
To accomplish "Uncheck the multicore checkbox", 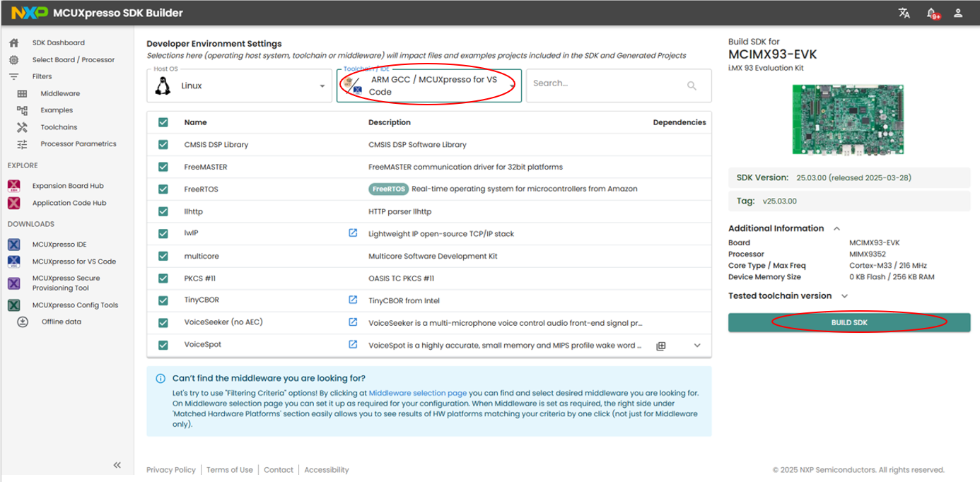I will tap(163, 256).
